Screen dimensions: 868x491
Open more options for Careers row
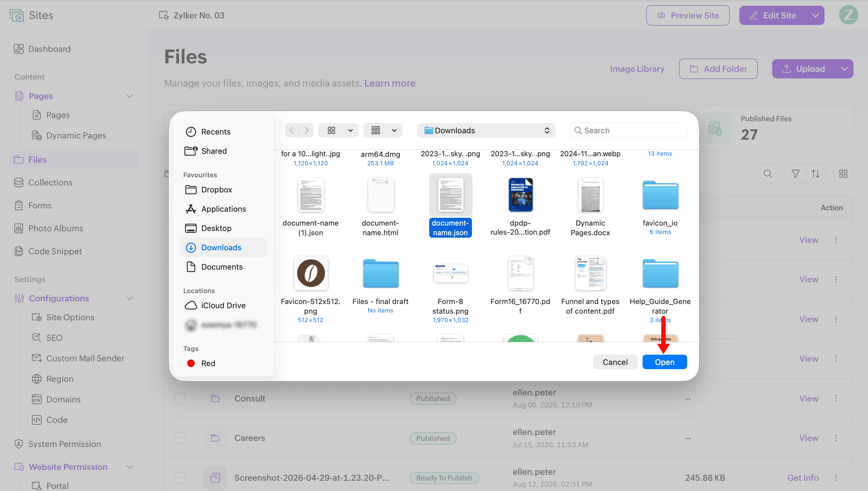click(x=836, y=438)
